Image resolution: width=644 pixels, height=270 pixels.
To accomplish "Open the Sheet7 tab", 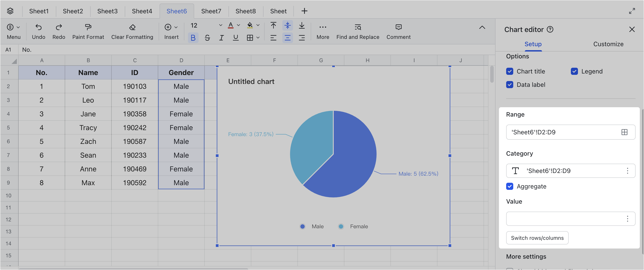I will pos(211,11).
